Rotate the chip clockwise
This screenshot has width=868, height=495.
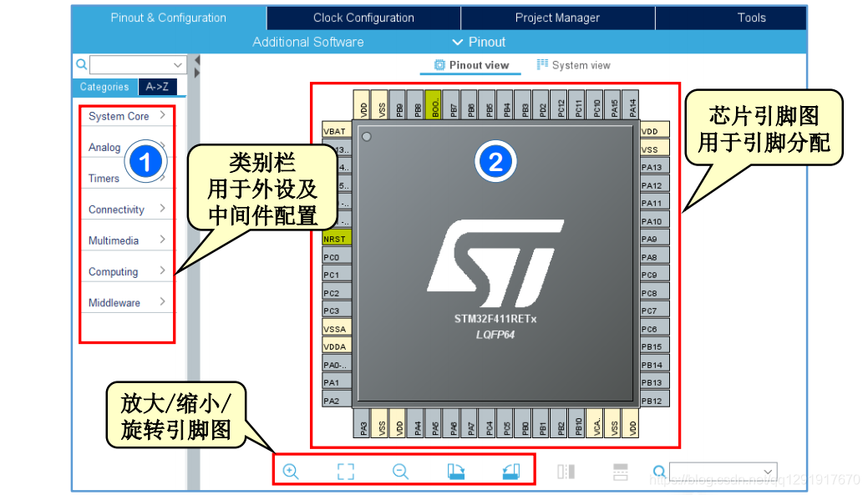(x=456, y=472)
